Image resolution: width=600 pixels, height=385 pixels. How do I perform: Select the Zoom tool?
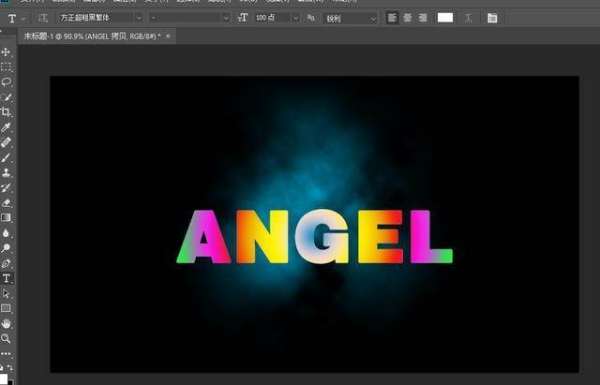tap(6, 338)
